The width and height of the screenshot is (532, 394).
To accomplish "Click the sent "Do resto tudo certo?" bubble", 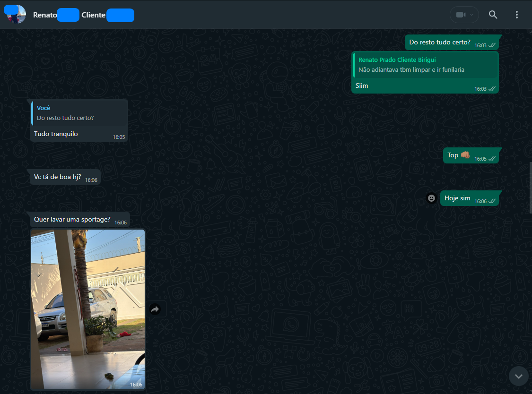I will 439,43.
